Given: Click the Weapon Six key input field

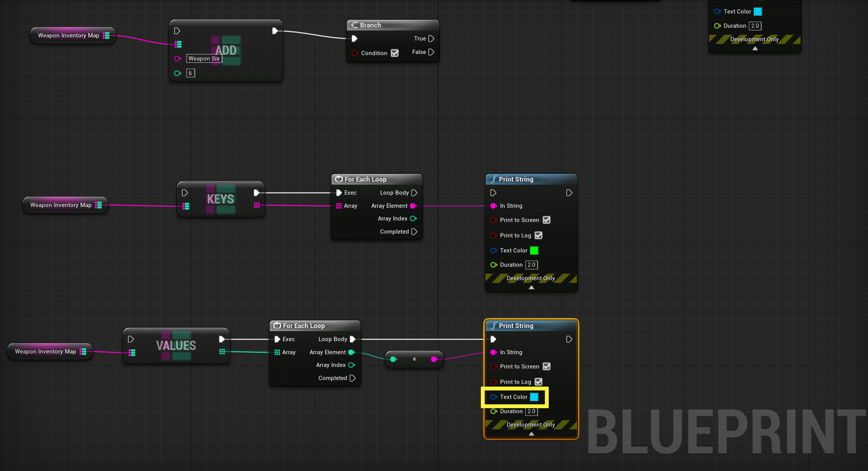Looking at the screenshot, I should pos(204,59).
